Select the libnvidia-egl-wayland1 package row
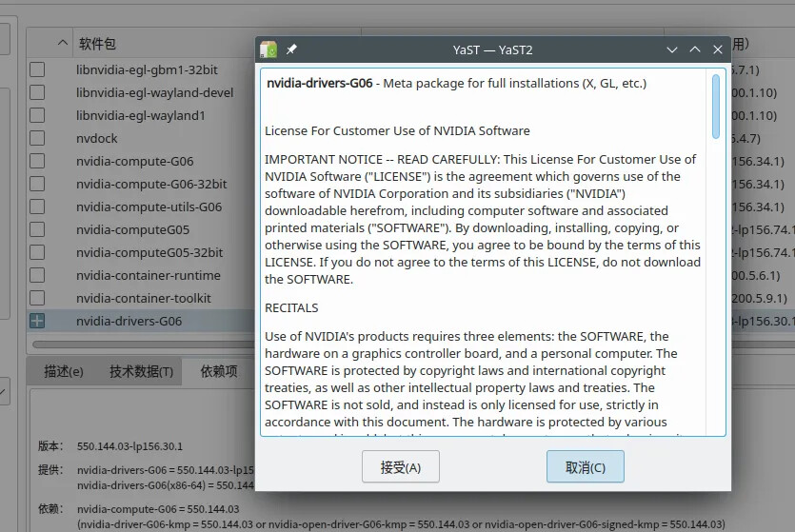Screen dimensions: 795x532 (x=141, y=115)
